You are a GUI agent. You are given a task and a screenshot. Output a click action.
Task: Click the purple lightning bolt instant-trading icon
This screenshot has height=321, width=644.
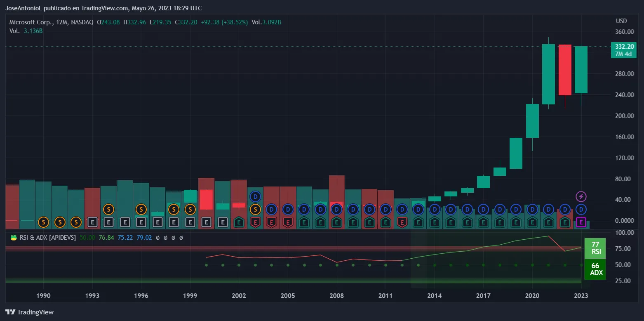coord(581,197)
